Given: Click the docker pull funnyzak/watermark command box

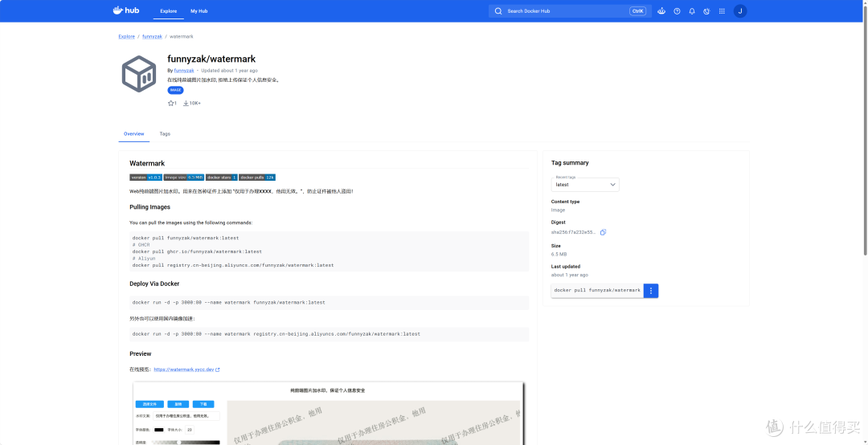Looking at the screenshot, I should 597,291.
